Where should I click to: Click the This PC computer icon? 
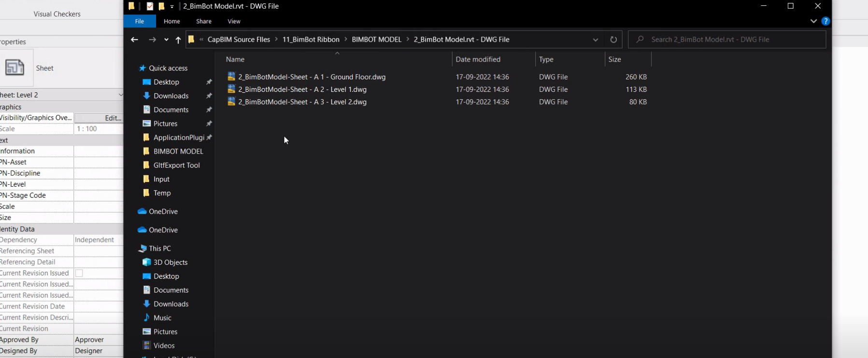click(142, 248)
